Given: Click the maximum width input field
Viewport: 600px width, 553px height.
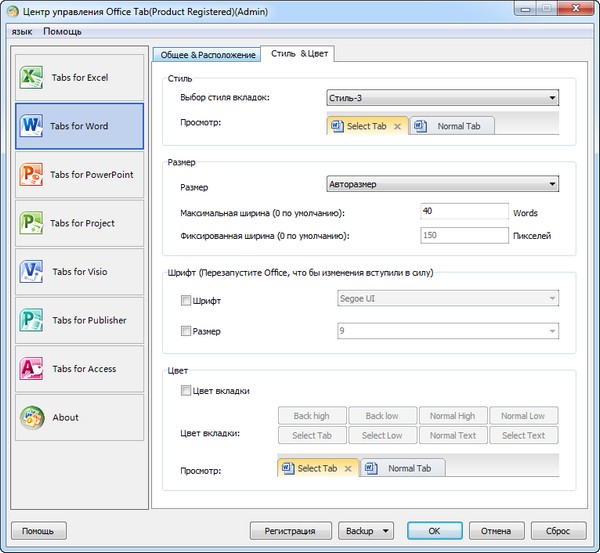Looking at the screenshot, I should tap(465, 211).
